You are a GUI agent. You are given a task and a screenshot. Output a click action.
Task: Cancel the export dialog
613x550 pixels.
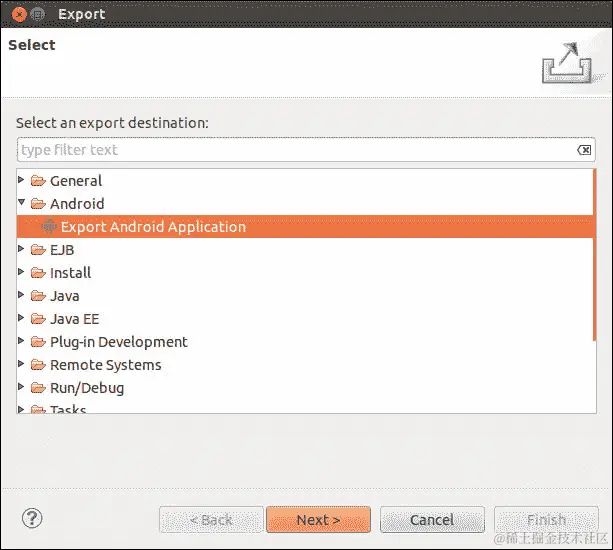click(x=432, y=520)
